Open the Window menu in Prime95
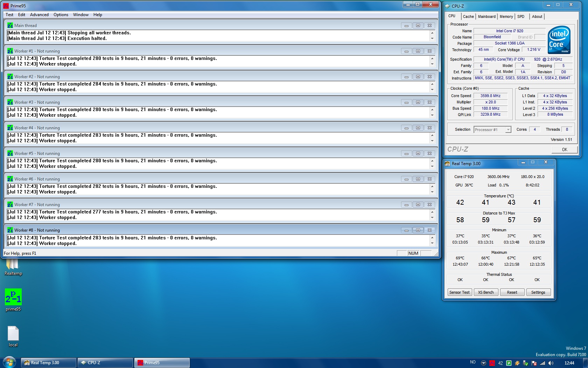Screen dimensions: 588x368 point(81,15)
